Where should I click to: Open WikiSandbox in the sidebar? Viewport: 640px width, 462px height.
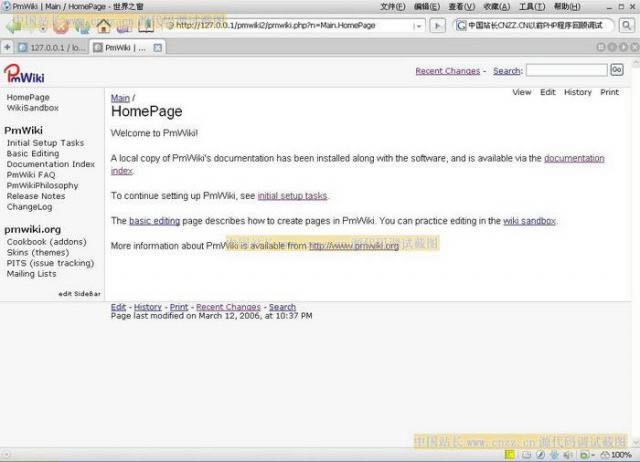point(33,108)
